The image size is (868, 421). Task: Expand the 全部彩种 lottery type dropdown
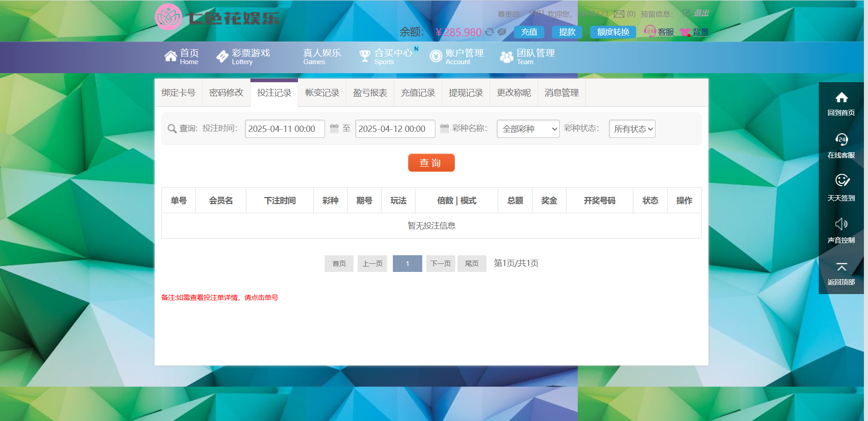click(528, 129)
